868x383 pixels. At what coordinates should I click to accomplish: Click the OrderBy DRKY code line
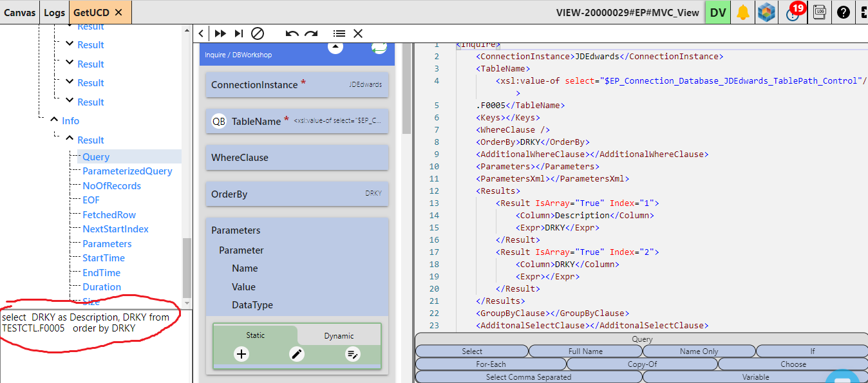tap(533, 142)
